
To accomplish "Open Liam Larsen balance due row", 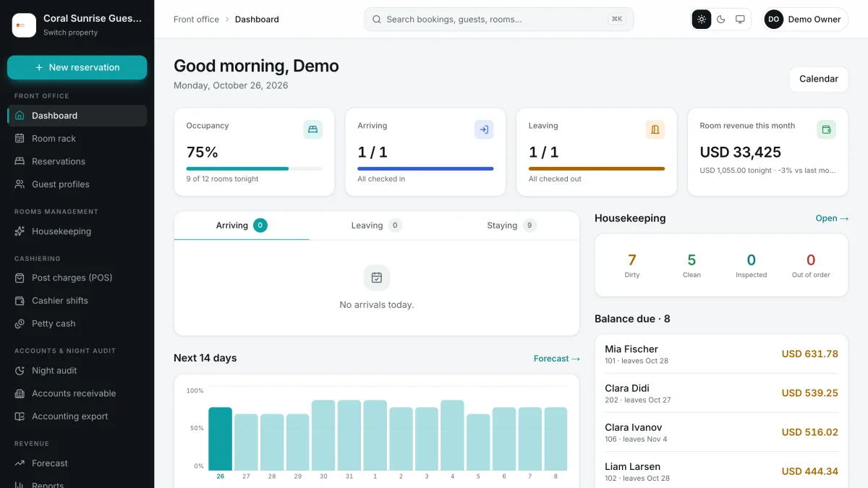I will 721,471.
